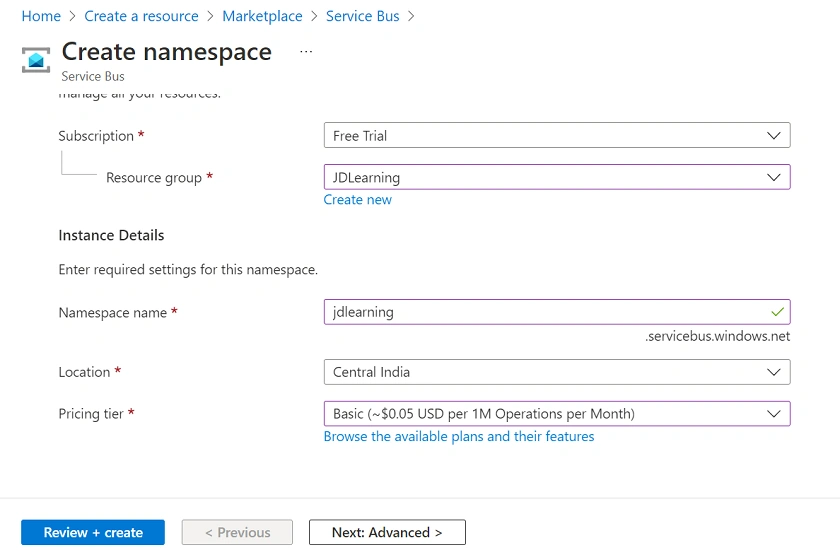Image resolution: width=840 pixels, height=550 pixels.
Task: Click the green checkmark in Namespace name field
Action: [777, 312]
